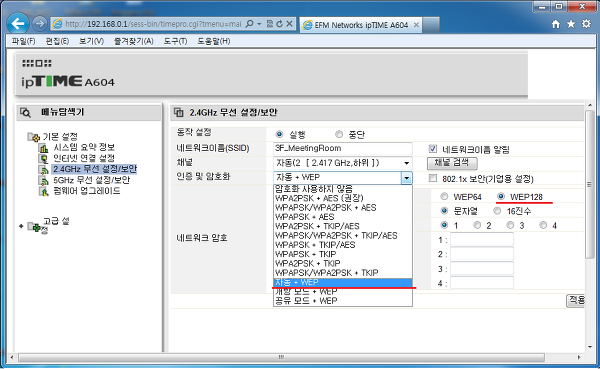Select default key 2 radio button
The width and height of the screenshot is (600, 369).
pos(477,225)
